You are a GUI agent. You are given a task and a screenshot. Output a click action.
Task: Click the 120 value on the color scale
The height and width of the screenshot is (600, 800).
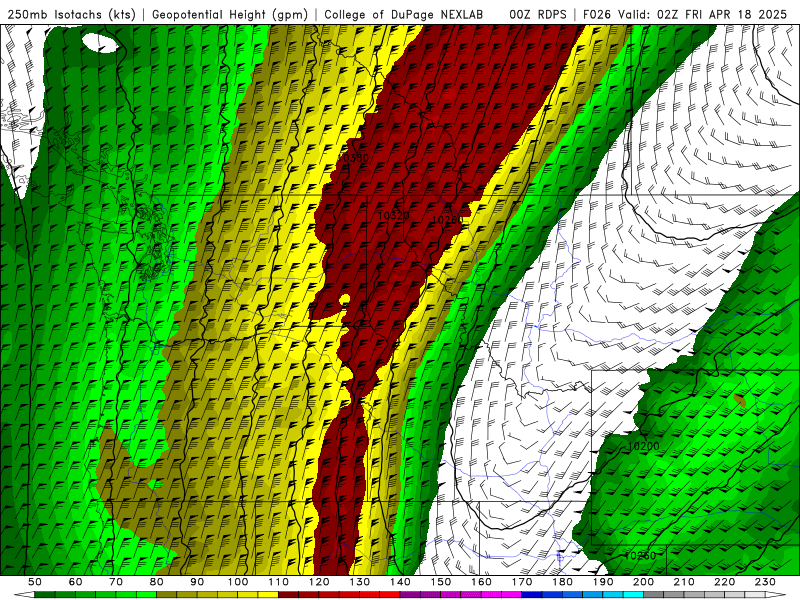[x=319, y=582]
